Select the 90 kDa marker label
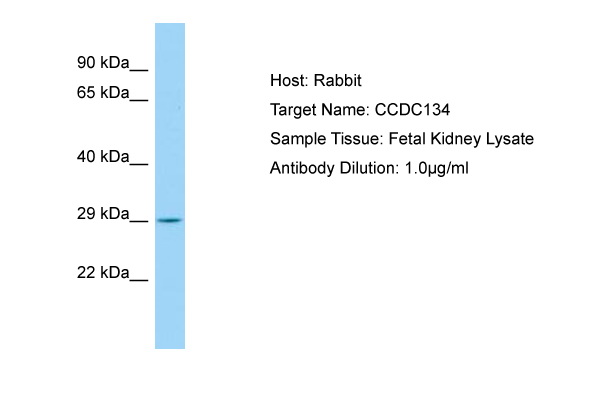600x400 pixels. 103,62
